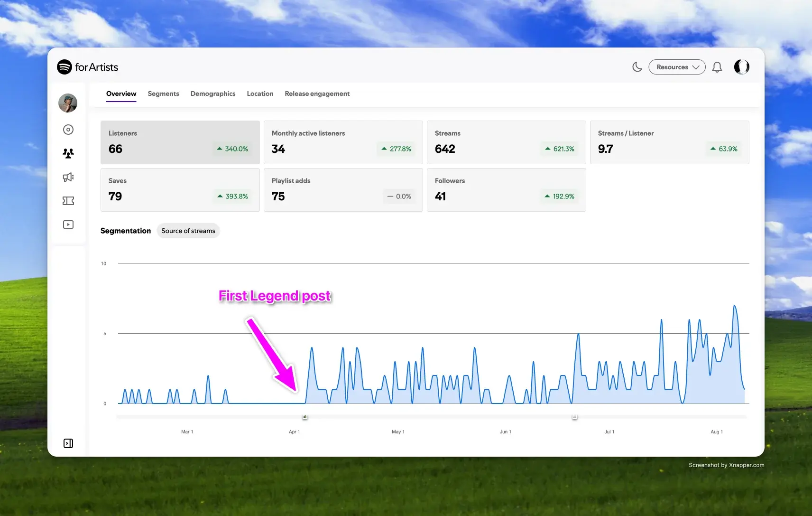Expand the sidebar panel toggle
This screenshot has height=516, width=812.
[68, 443]
